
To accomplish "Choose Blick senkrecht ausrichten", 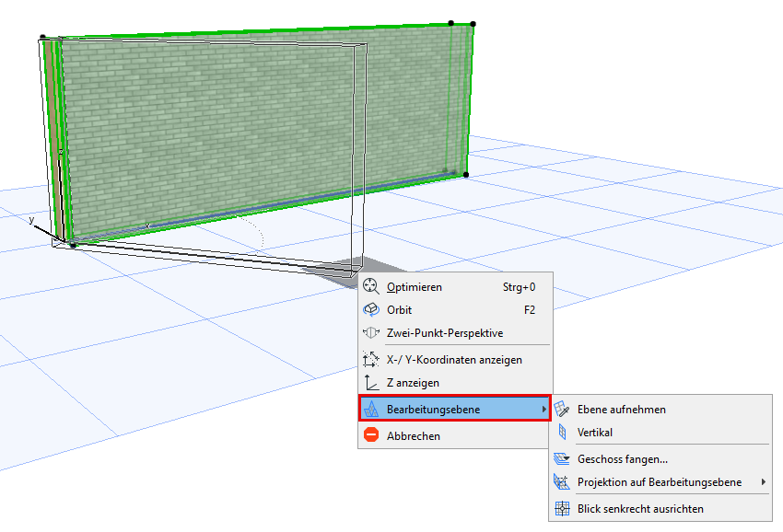I will [660, 509].
